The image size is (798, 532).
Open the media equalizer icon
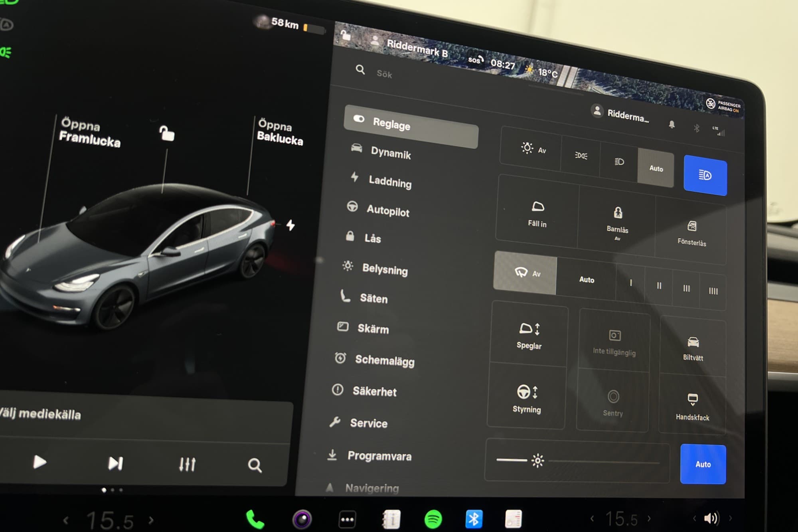click(x=187, y=464)
